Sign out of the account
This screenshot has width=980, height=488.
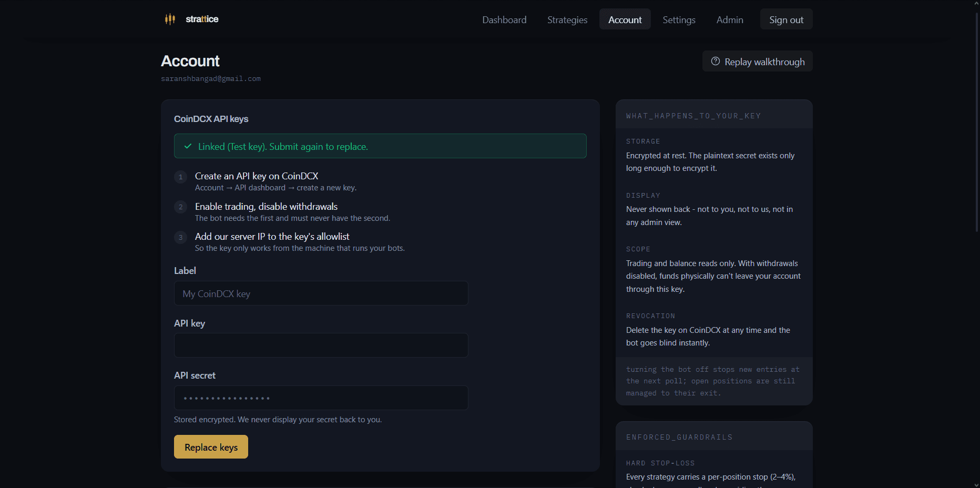pyautogui.click(x=786, y=19)
